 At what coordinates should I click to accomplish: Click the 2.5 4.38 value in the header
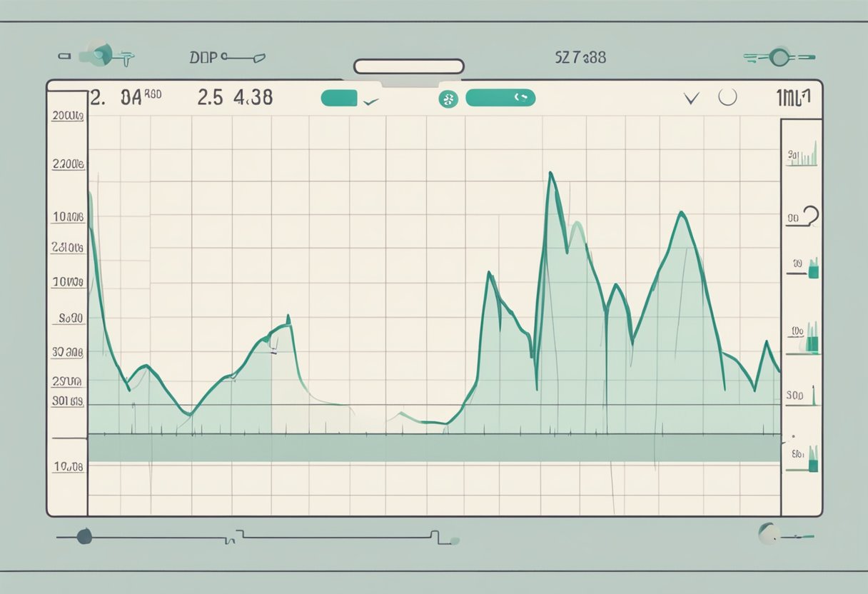click(x=235, y=97)
